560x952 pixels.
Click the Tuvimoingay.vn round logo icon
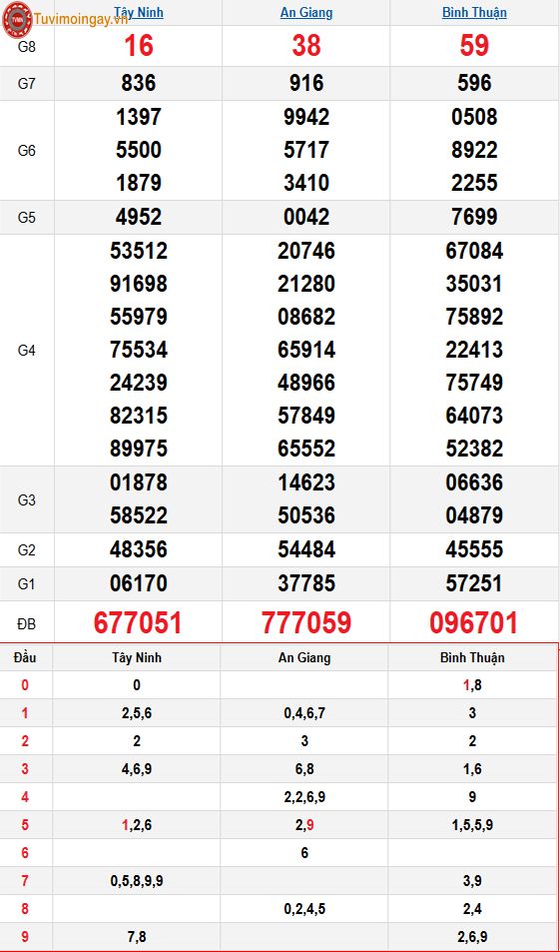pyautogui.click(x=18, y=18)
